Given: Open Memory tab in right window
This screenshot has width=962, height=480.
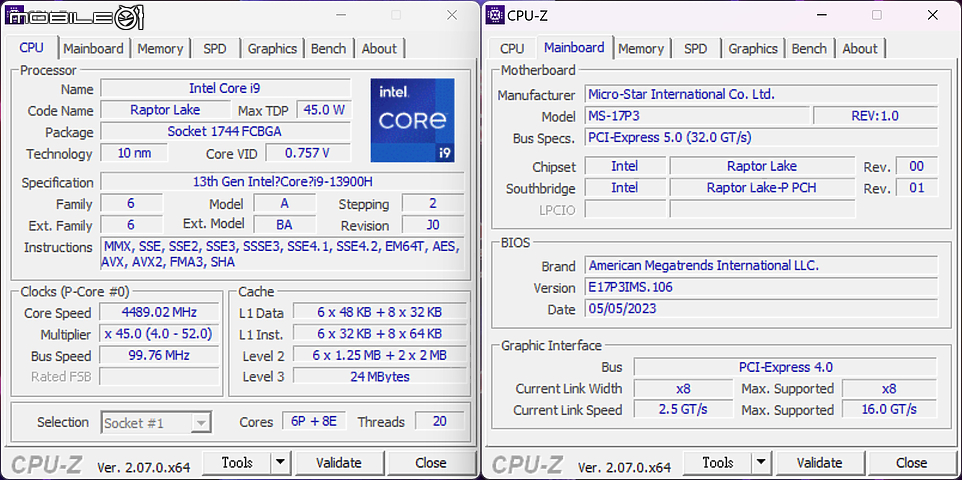Looking at the screenshot, I should click(x=641, y=48).
